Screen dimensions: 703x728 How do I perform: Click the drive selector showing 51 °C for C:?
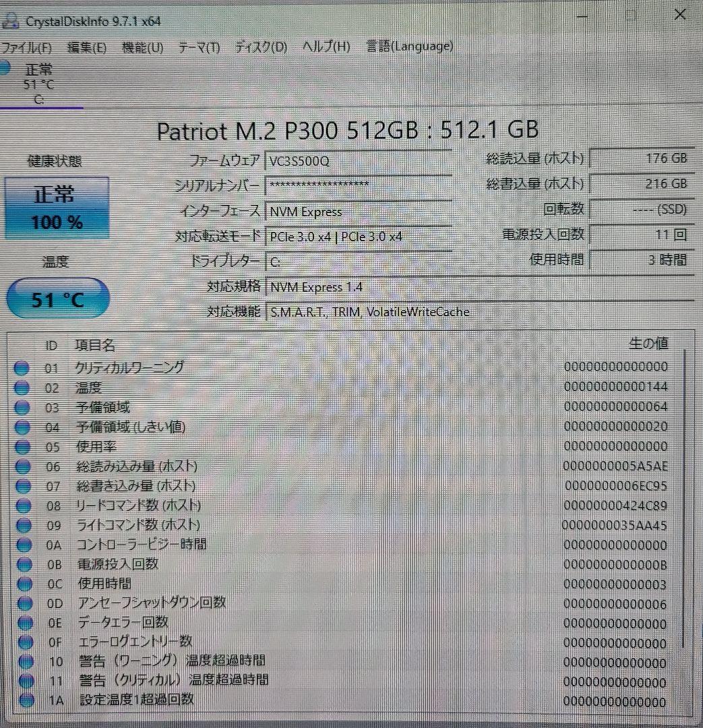(x=40, y=83)
